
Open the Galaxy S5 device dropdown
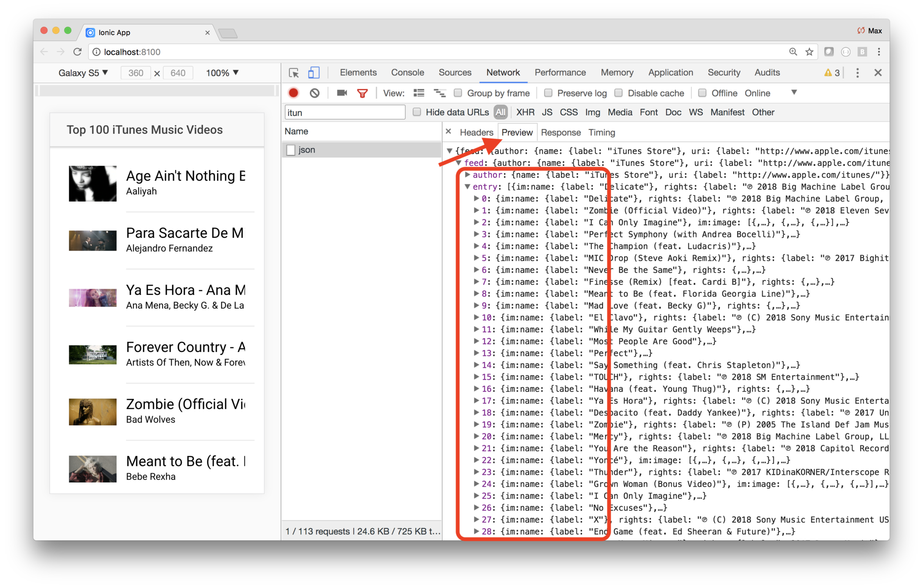(83, 73)
